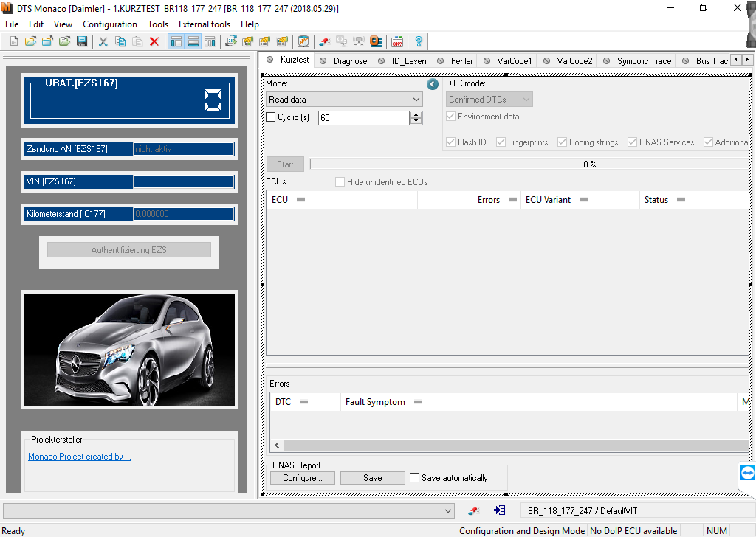Viewport: 756px width, 537px height.
Task: Click the Errors list horizontal scrollbar
Action: point(509,446)
